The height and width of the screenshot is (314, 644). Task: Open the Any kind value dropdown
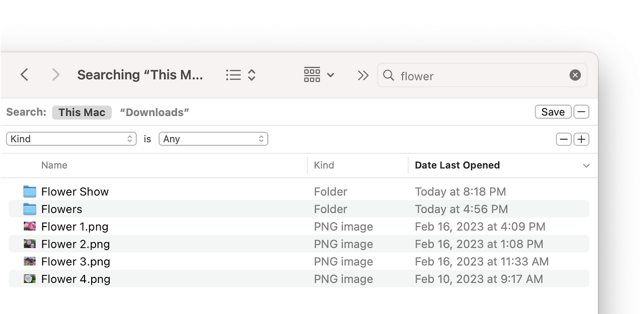213,139
